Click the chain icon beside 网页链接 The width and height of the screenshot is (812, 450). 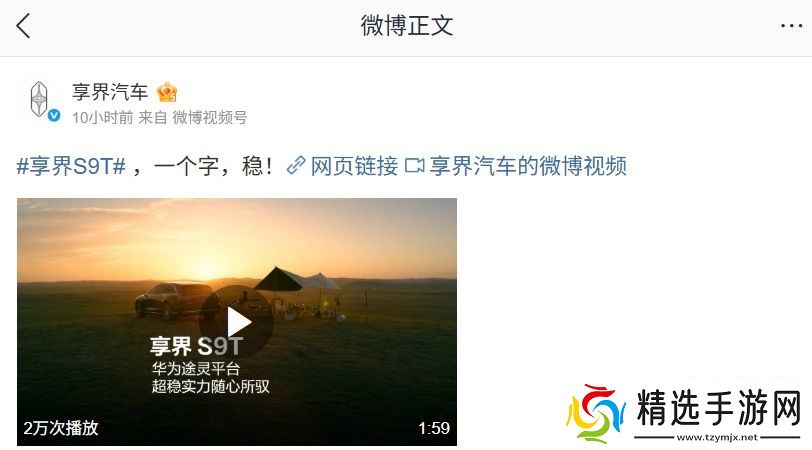pos(296,166)
